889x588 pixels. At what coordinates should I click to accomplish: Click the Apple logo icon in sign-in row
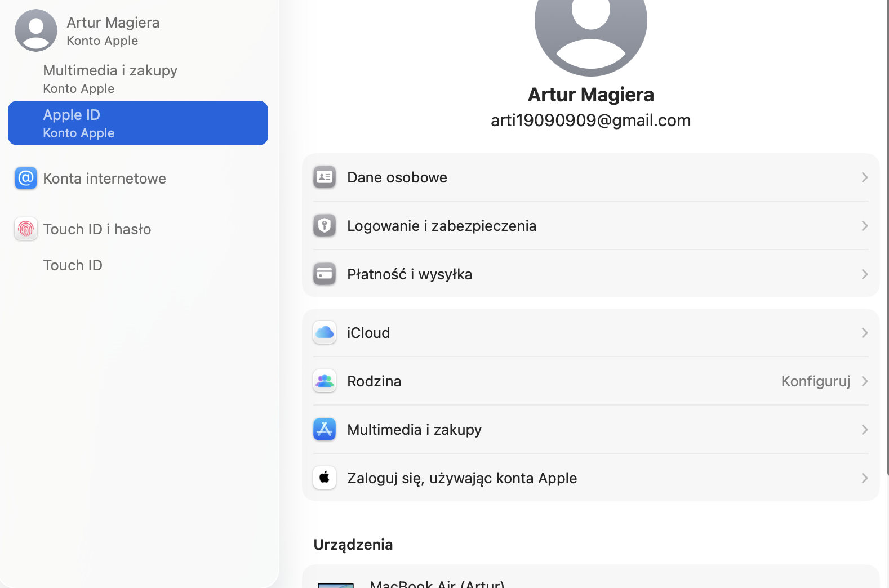pyautogui.click(x=325, y=478)
